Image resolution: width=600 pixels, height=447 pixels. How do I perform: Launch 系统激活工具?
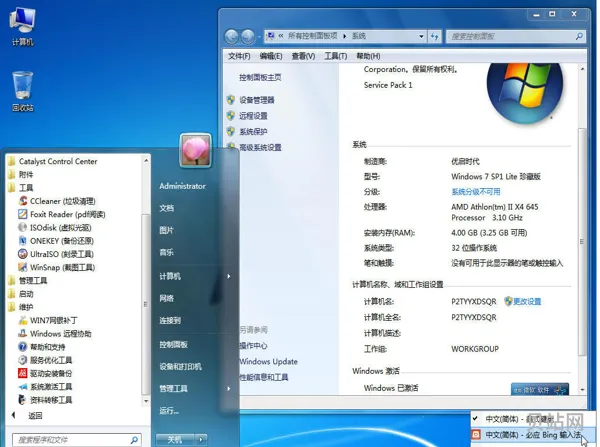45,387
